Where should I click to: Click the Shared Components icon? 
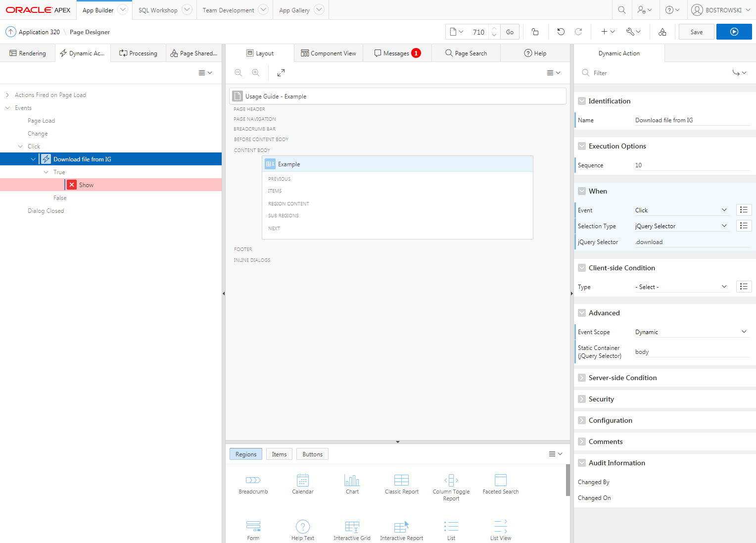tap(662, 32)
